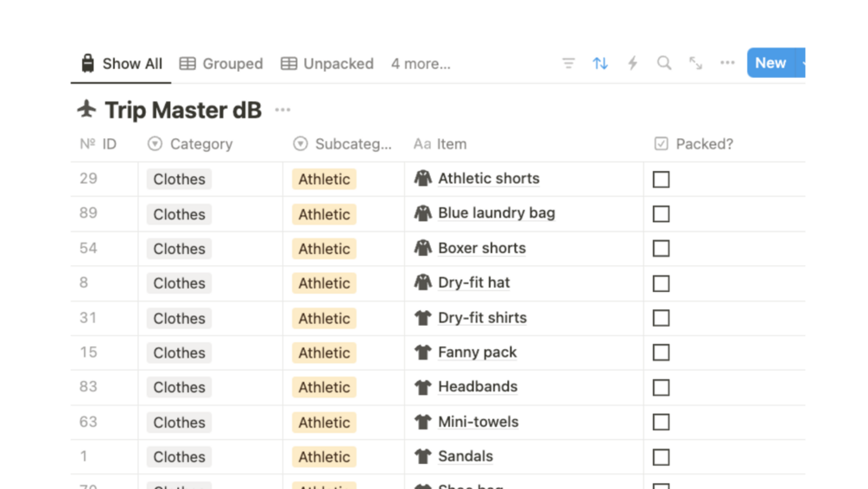Open ellipsis menu next to Trip Master dB title
Screen dimensions: 868x489
tap(282, 110)
